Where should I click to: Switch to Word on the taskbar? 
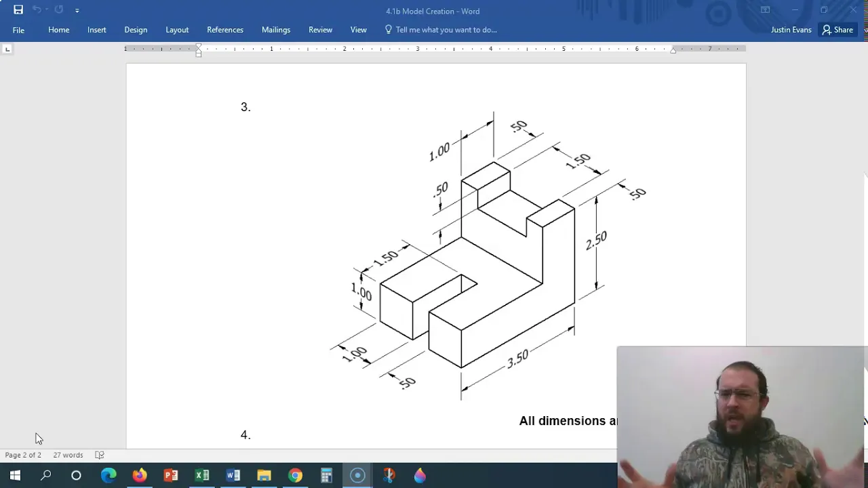click(x=233, y=475)
